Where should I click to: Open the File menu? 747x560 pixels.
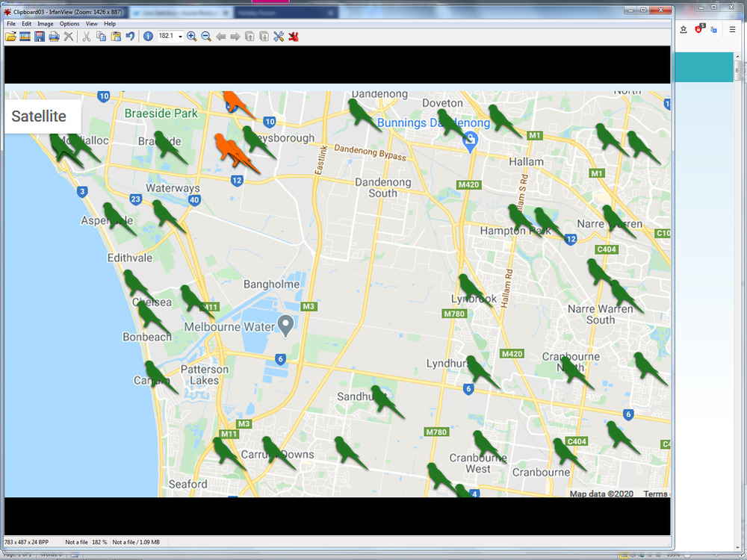(11, 24)
